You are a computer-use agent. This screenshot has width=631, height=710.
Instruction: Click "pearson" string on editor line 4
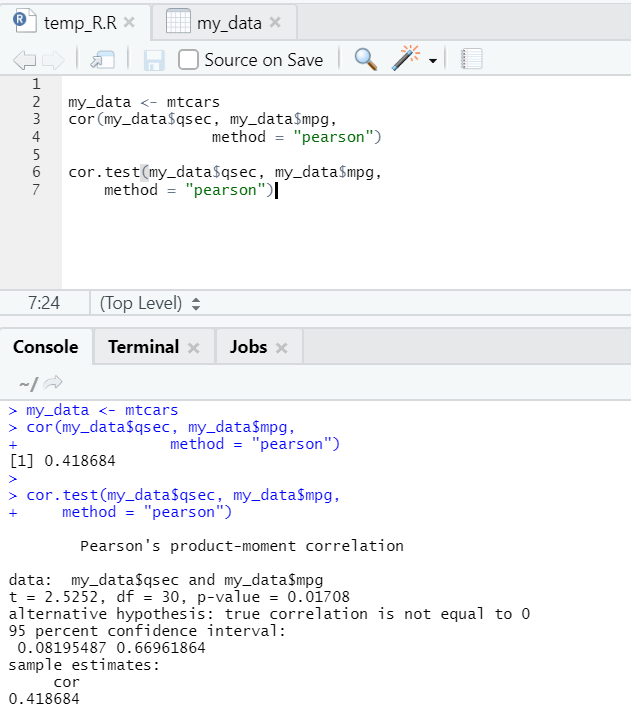(333, 137)
